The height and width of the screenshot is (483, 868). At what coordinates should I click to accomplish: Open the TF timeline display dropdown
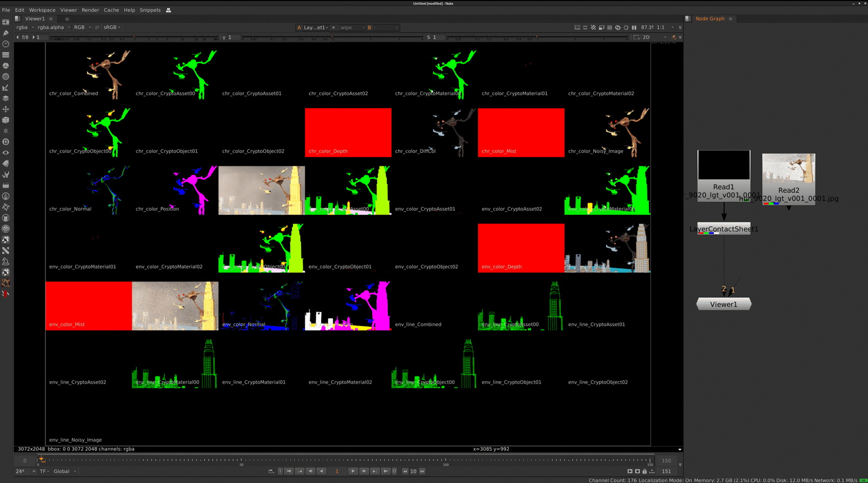click(44, 471)
